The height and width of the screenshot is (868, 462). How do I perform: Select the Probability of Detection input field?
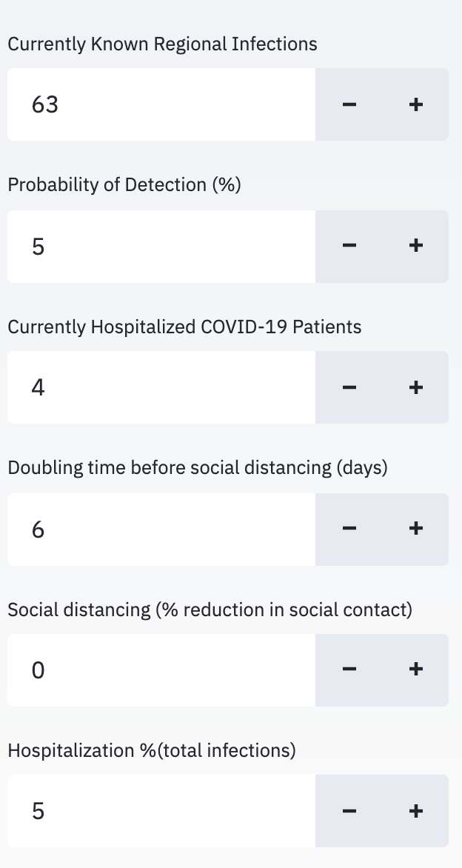[x=161, y=246]
